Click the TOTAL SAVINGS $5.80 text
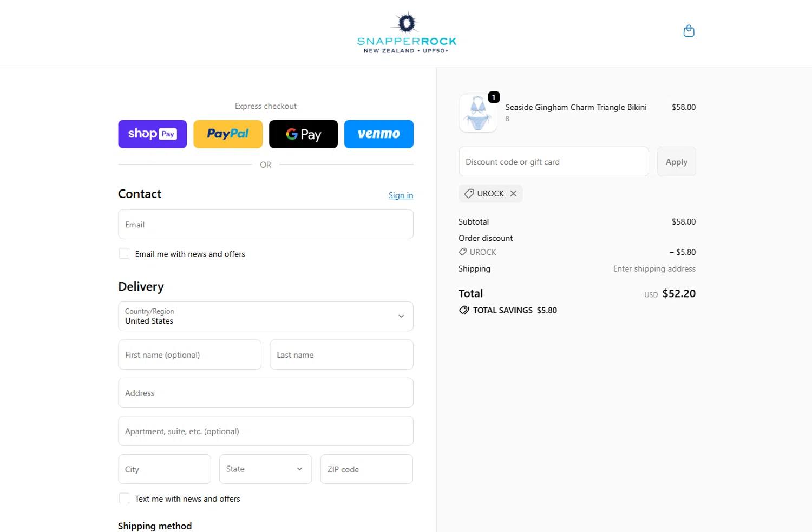Screen dimensions: 812x532 pyautogui.click(x=515, y=310)
